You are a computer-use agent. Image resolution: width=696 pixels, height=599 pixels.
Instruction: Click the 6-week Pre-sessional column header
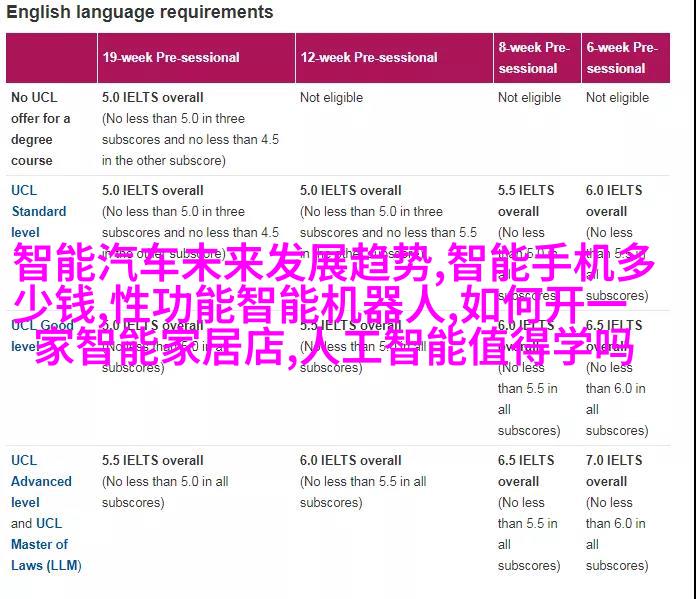(x=625, y=58)
